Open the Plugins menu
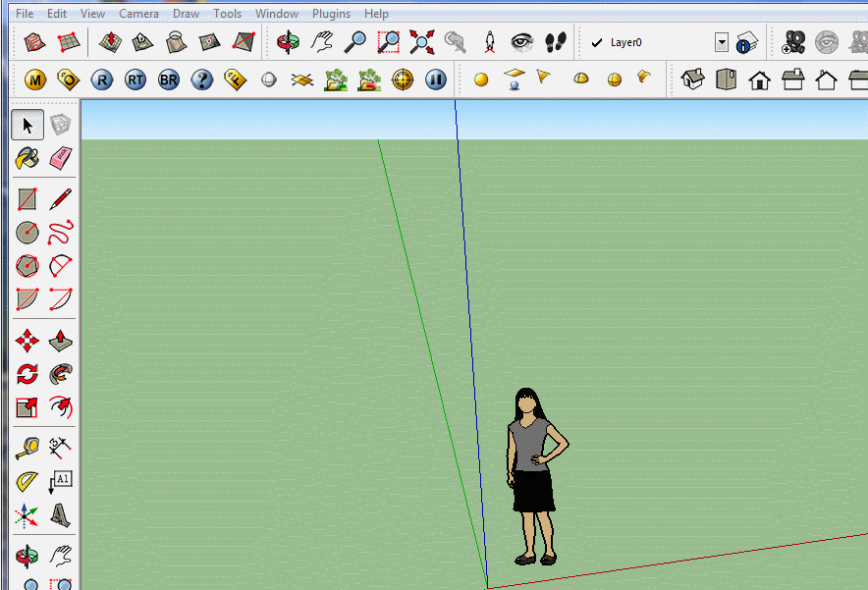Screen dimensions: 868x590 click(331, 14)
